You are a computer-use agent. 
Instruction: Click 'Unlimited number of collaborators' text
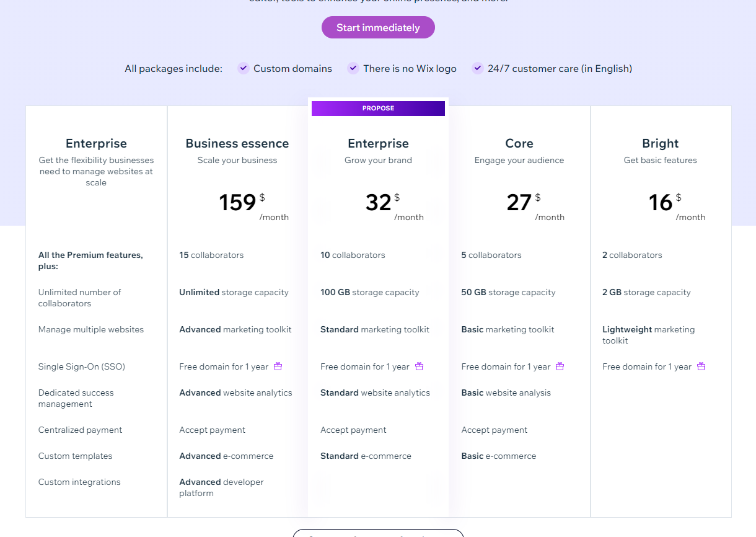click(79, 298)
